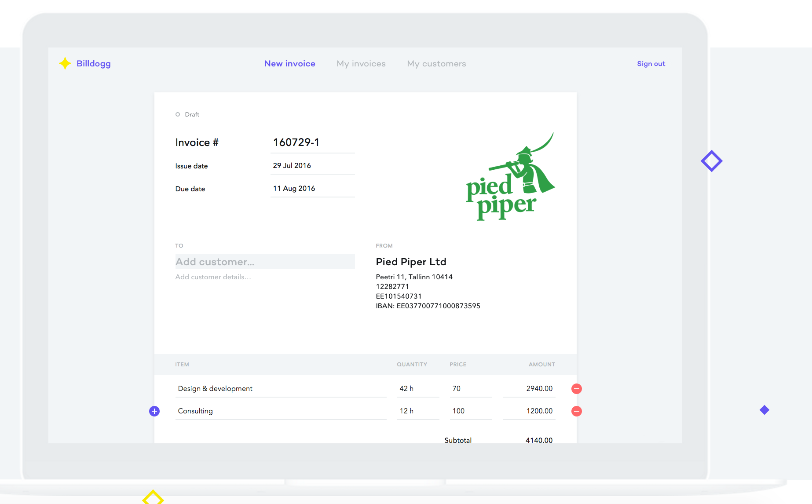The height and width of the screenshot is (504, 812).
Task: Add a new line item with plus icon
Action: [x=154, y=411]
